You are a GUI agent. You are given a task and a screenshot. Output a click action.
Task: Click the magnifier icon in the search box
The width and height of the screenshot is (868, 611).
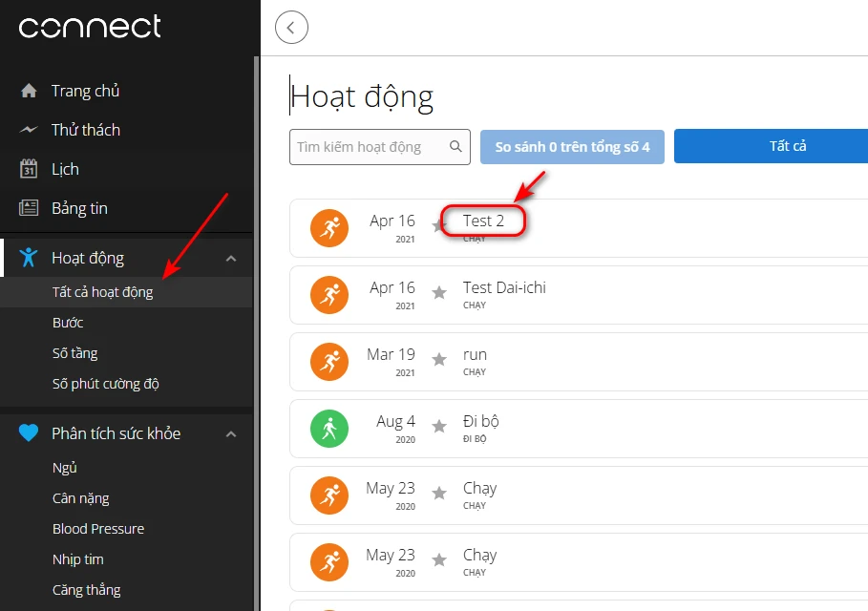(455, 146)
